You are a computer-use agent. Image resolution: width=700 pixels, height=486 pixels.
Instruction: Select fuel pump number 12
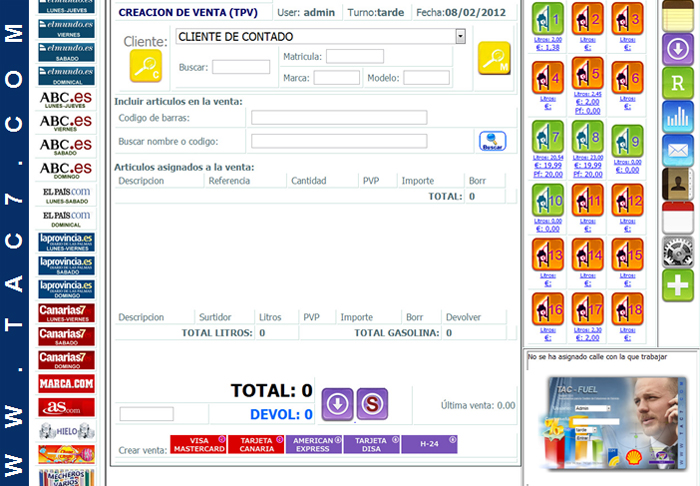tap(627, 200)
